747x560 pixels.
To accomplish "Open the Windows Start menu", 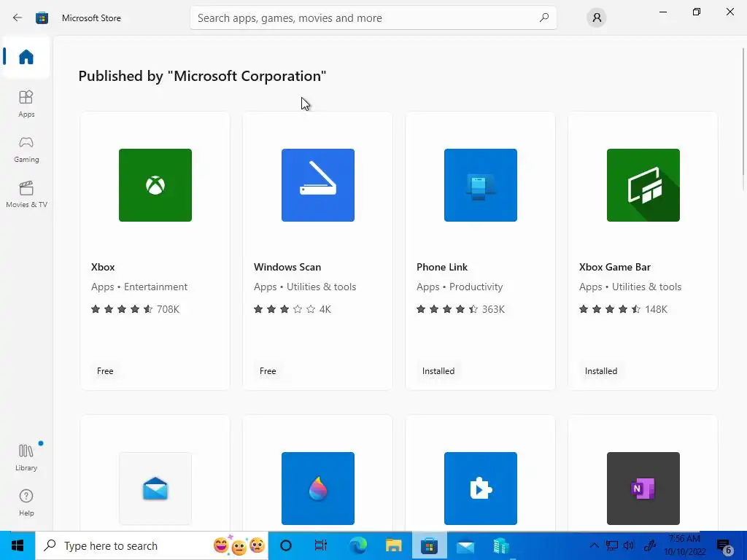I will [18, 545].
